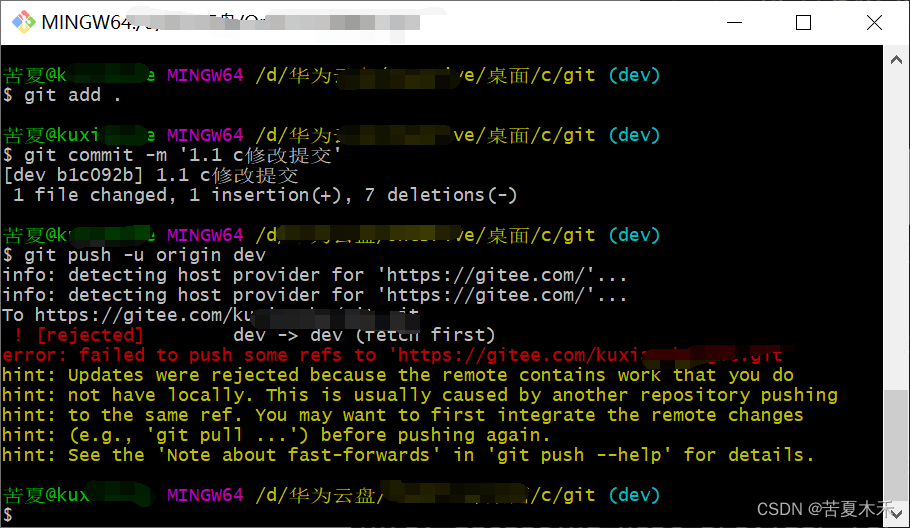Click the '1 file changed' summary line
Screen dimensions: 910x528
(264, 195)
